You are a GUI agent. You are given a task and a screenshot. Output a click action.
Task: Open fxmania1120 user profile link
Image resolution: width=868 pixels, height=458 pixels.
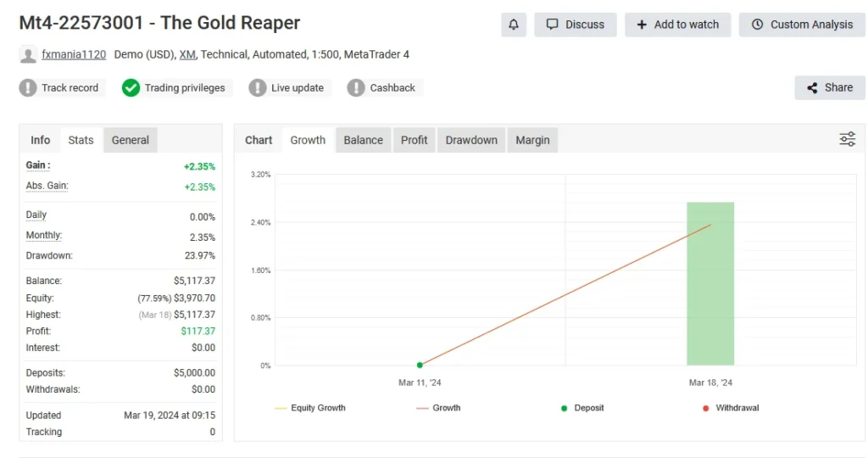(x=74, y=54)
